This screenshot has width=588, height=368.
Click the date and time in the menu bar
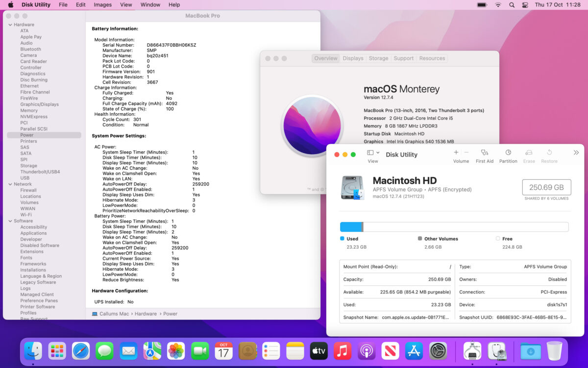558,4
